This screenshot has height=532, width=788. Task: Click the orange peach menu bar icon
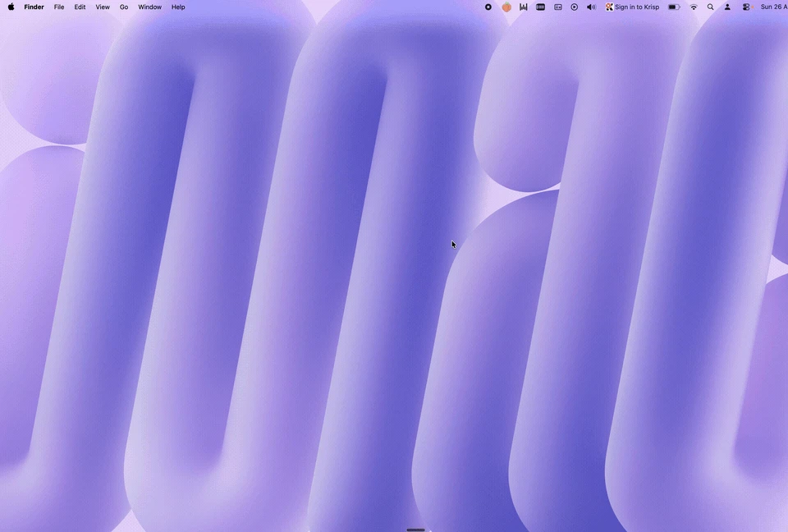tap(506, 7)
